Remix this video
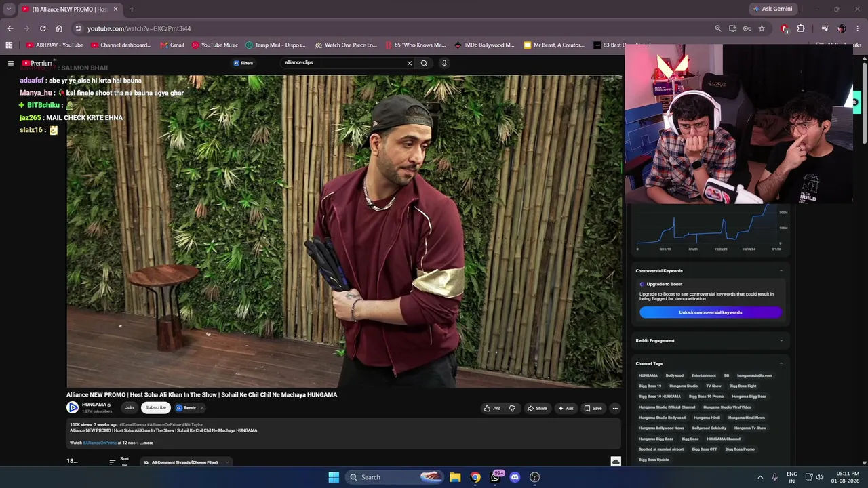Image resolution: width=868 pixels, height=488 pixels. point(186,408)
